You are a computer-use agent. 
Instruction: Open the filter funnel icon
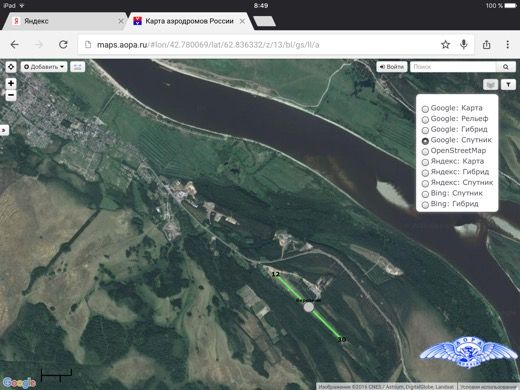pos(508,85)
